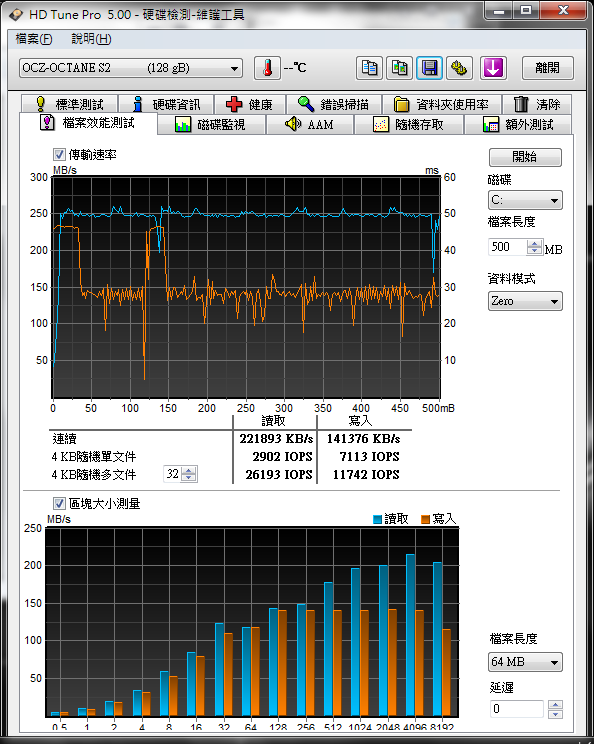The height and width of the screenshot is (744, 594).
Task: Click the purple down-arrow icon
Action: pyautogui.click(x=493, y=68)
